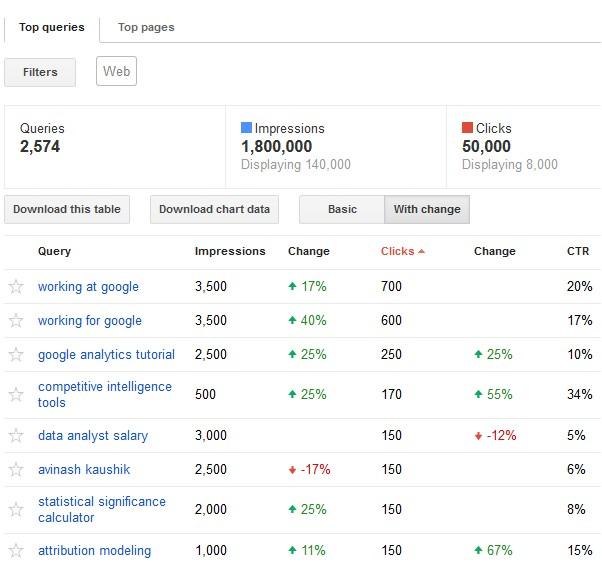Screen dimensions: 602x565
Task: Open the 'attribution modeling' query link
Action: pos(94,551)
